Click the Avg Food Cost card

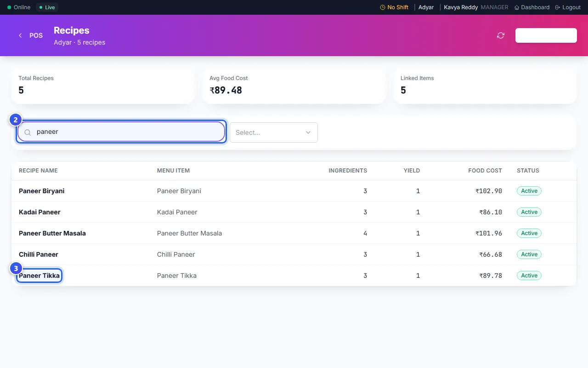[x=294, y=86]
